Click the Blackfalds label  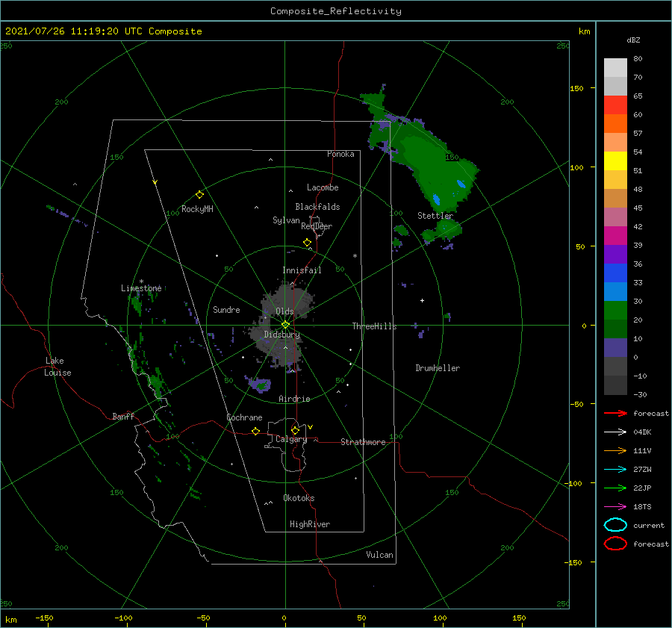pyautogui.click(x=317, y=207)
